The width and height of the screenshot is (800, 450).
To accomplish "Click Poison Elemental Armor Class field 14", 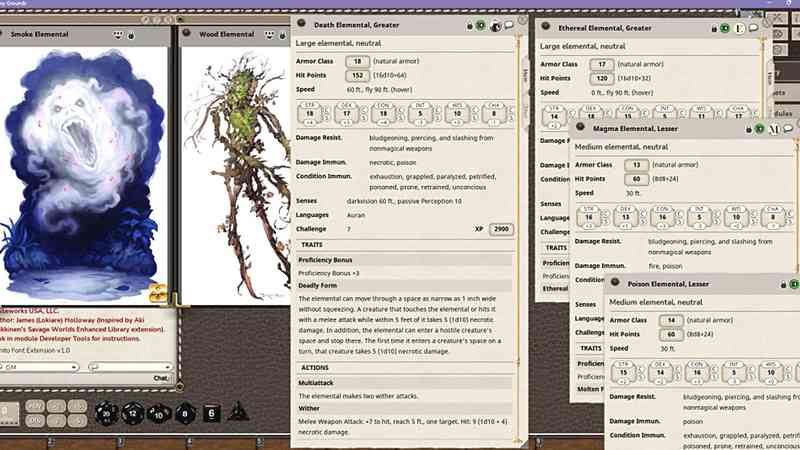I will click(x=671, y=320).
